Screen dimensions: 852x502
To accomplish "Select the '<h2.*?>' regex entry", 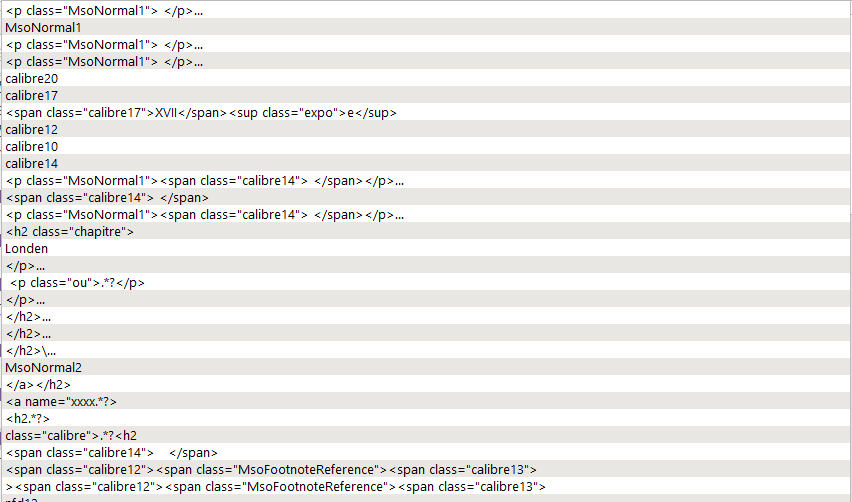I will [x=27, y=418].
